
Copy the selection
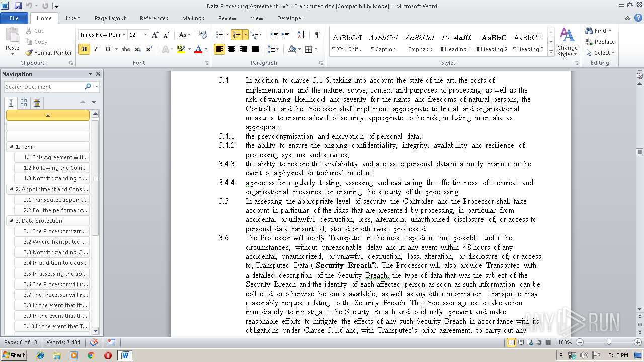click(36, 42)
